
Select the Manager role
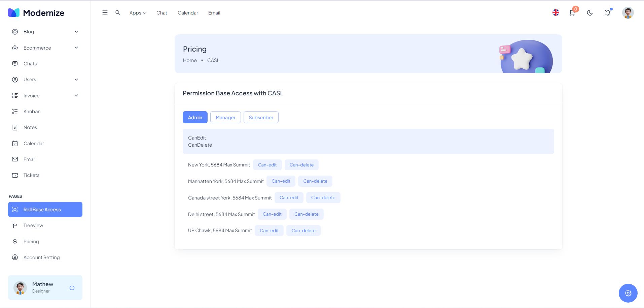pos(225,117)
